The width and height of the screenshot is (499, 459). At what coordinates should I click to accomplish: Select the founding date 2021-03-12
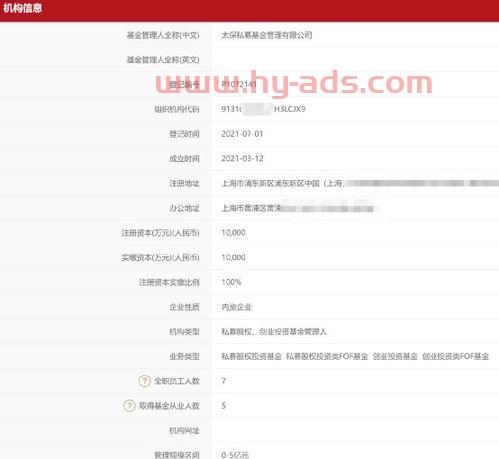tap(242, 158)
